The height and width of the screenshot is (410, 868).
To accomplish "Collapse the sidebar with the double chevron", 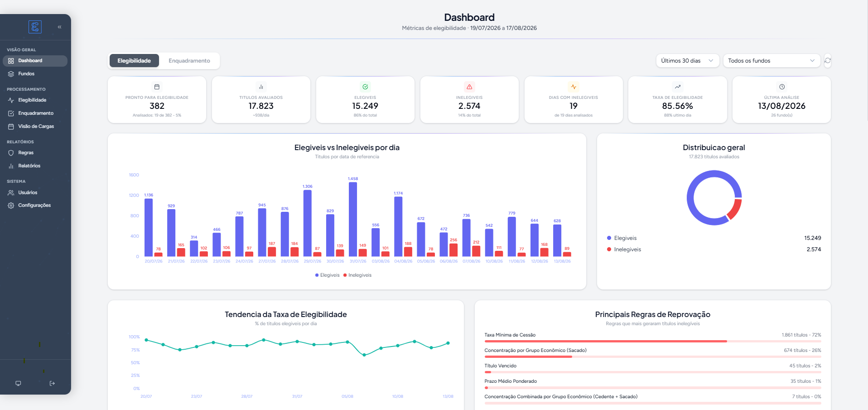I will (59, 27).
